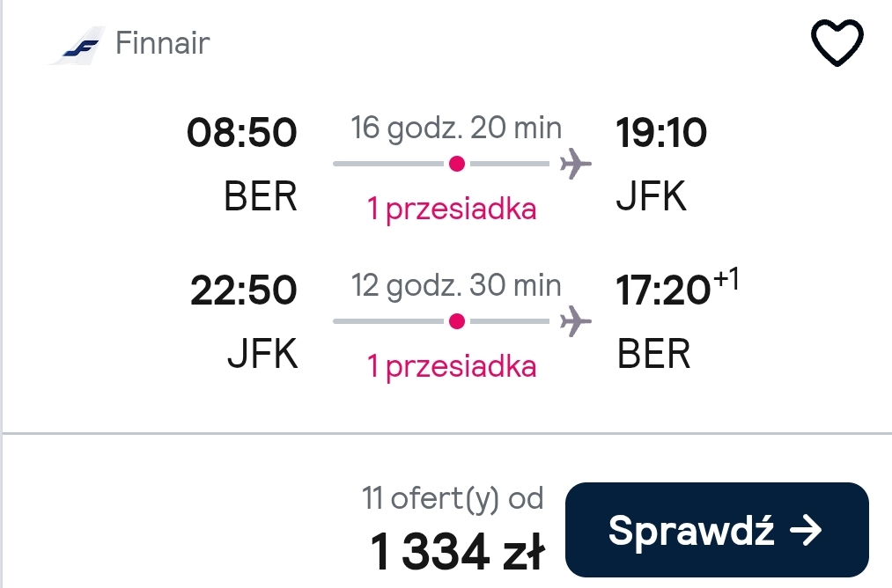Screen dimensions: 892x588
Task: Click the 12 godz. 30 min duration
Action: pos(456,285)
